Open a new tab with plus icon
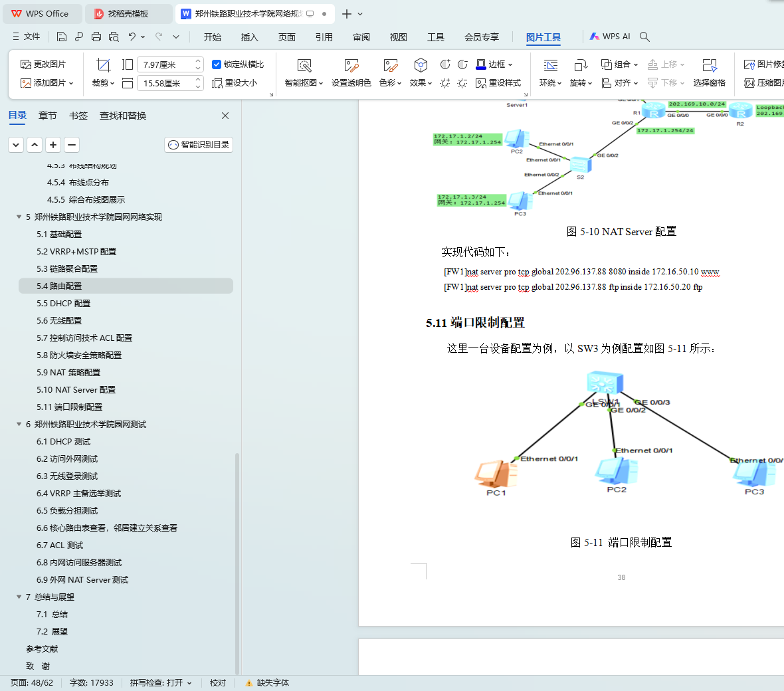 347,14
